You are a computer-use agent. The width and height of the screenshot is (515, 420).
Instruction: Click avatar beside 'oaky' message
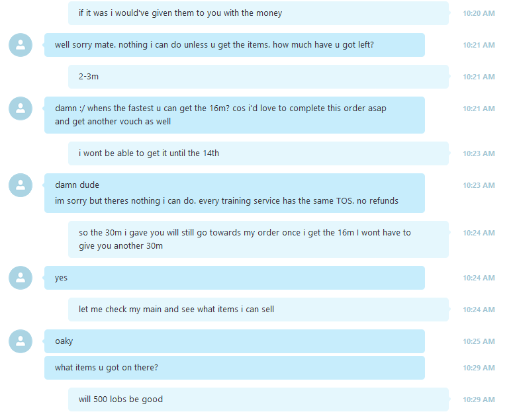21,341
